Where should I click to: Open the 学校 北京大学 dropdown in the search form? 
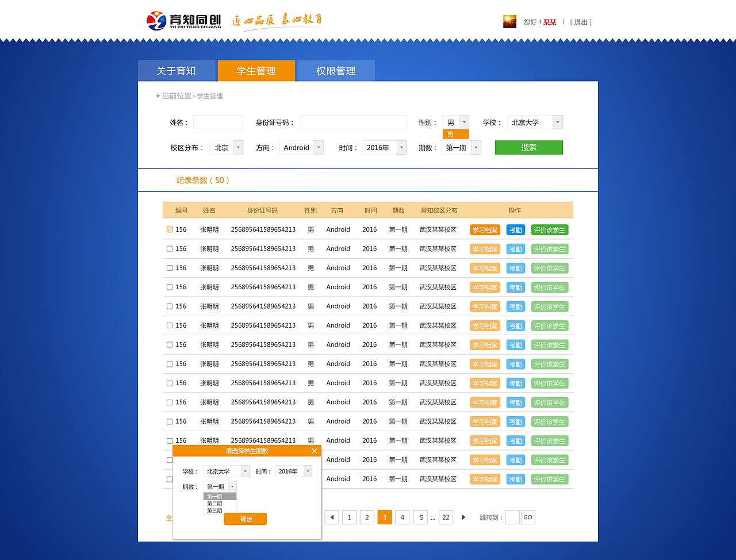pyautogui.click(x=535, y=122)
